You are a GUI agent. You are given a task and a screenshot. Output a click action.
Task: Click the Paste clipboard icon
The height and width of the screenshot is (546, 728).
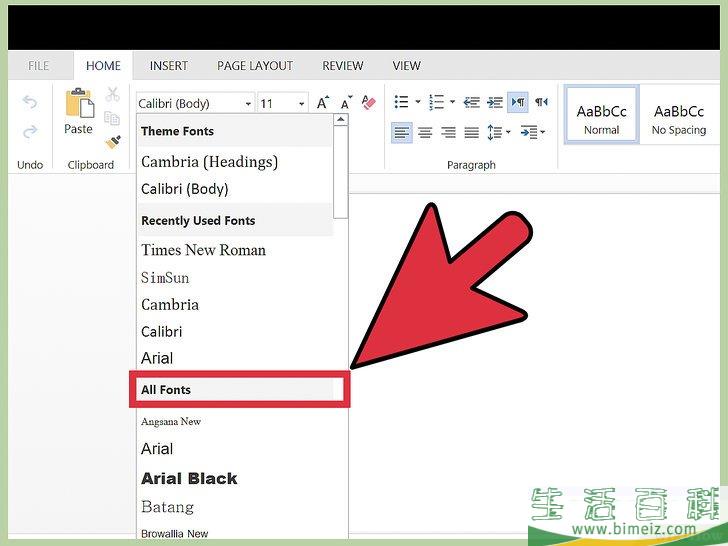point(79,103)
